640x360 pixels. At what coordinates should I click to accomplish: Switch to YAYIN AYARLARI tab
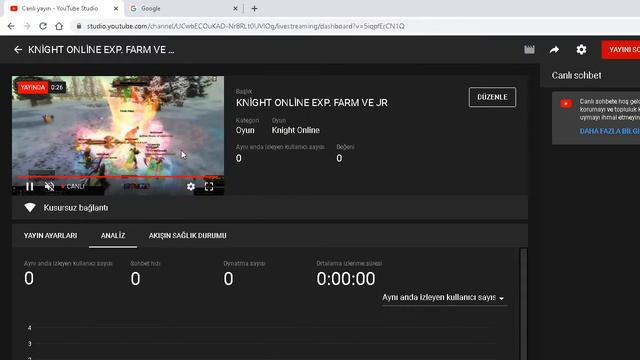coord(50,236)
